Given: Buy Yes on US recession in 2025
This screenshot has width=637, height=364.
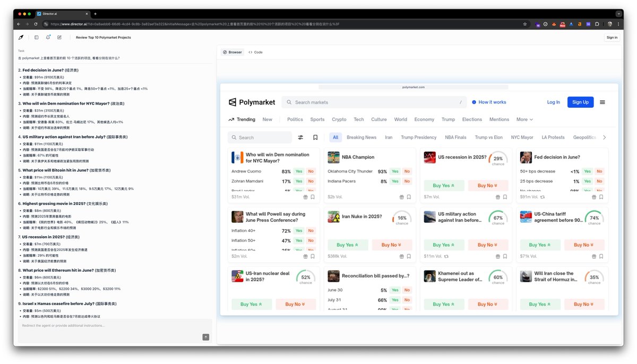Looking at the screenshot, I should tap(444, 186).
